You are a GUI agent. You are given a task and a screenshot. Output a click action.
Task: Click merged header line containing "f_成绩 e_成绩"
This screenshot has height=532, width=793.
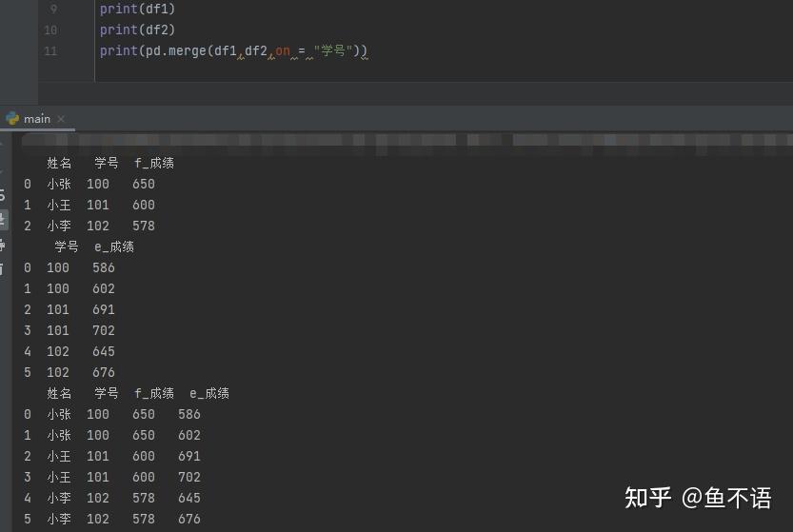click(x=138, y=393)
